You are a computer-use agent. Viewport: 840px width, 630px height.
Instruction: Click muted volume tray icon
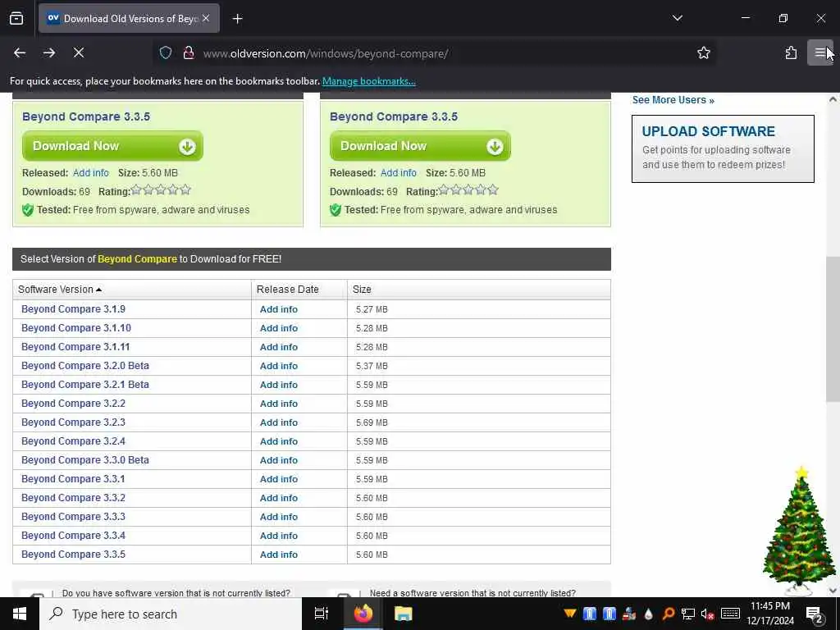pos(708,614)
